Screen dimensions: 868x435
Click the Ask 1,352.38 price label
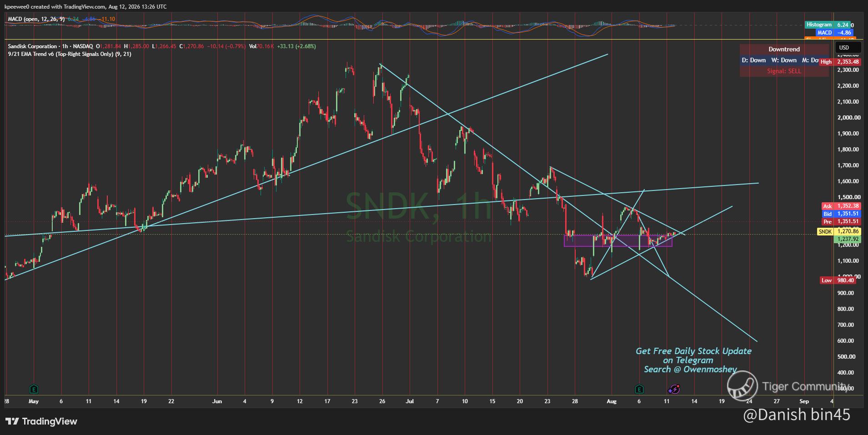(x=841, y=206)
